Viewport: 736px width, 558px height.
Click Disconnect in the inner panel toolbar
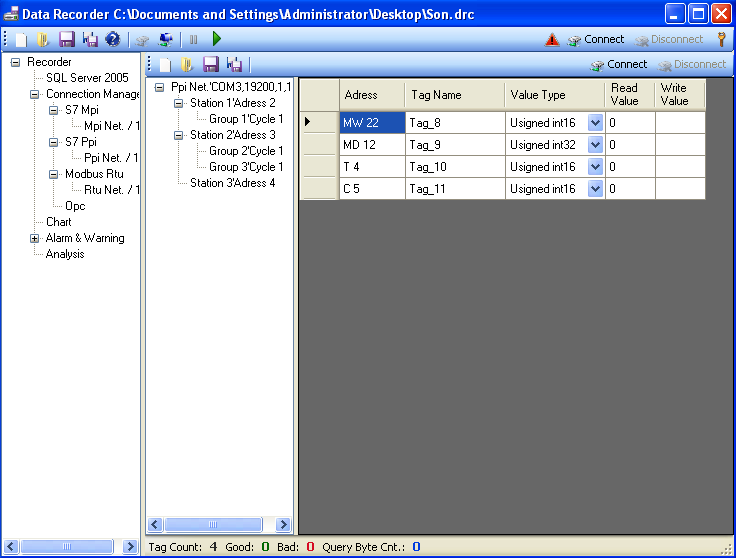click(x=691, y=64)
